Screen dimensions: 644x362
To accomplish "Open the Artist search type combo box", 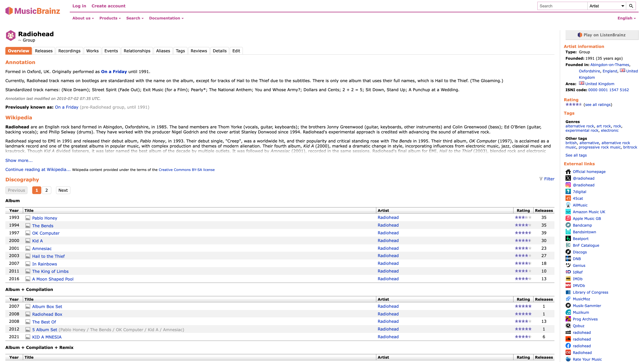I will 606,6.
